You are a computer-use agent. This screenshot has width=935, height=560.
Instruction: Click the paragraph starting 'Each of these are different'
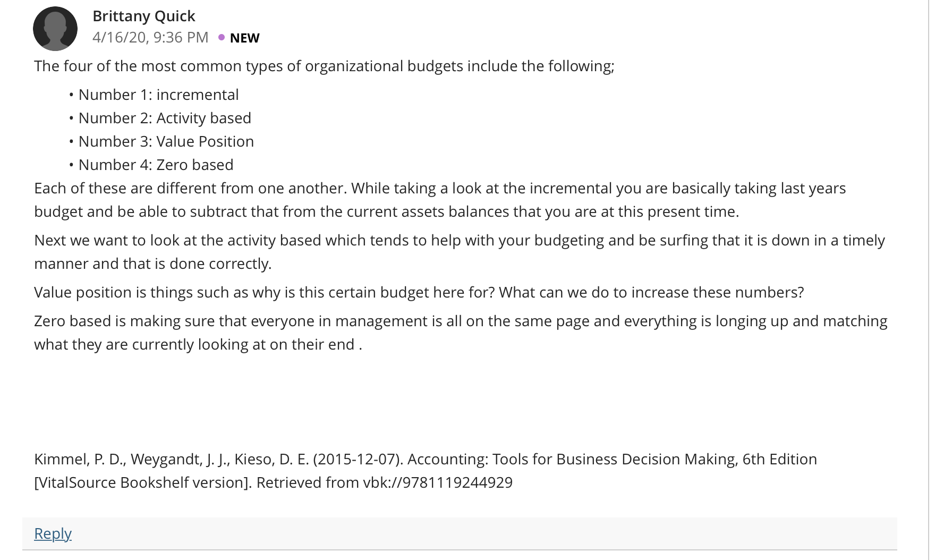click(440, 200)
